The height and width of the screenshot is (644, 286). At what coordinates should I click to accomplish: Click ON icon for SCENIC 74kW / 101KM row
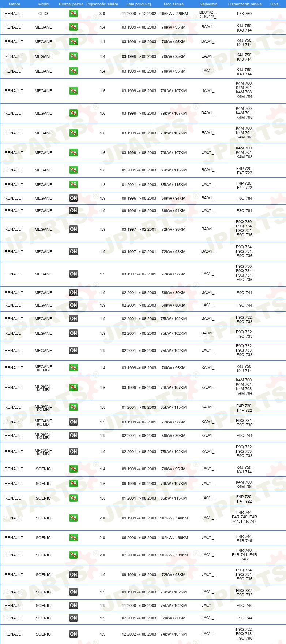pos(74,634)
